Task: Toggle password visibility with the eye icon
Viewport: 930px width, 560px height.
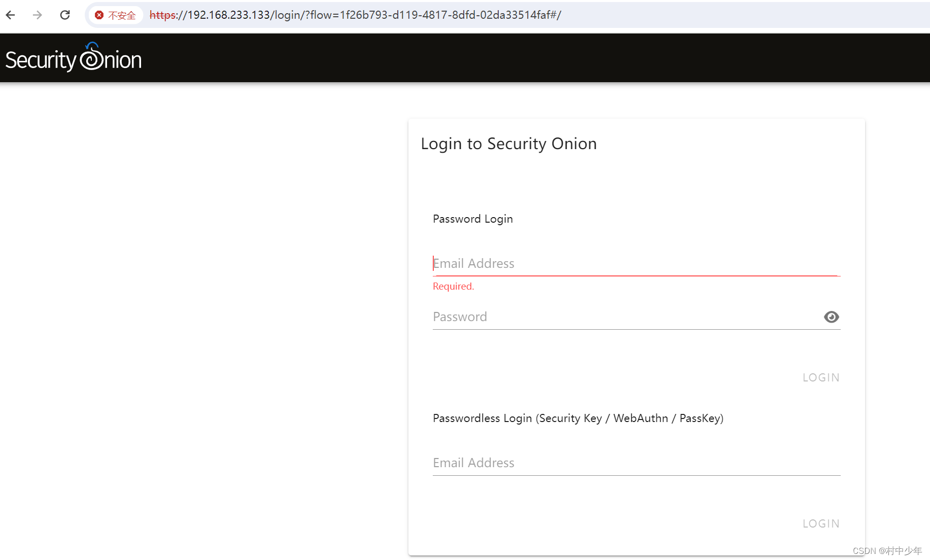Action: [831, 317]
